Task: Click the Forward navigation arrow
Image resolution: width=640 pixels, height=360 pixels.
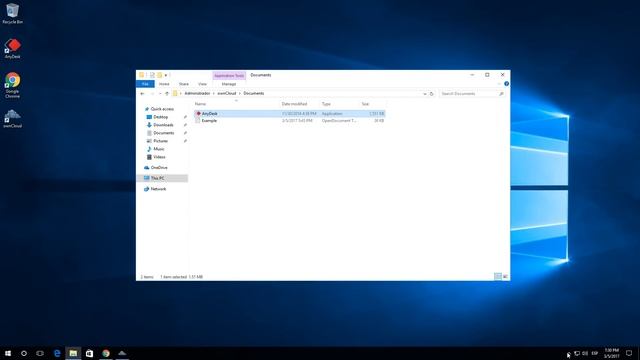Action: pyautogui.click(x=152, y=93)
